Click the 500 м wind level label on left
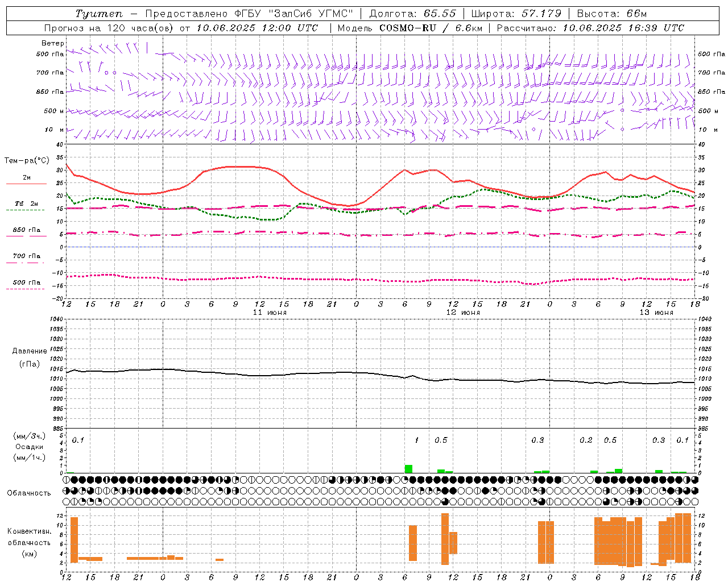 54,111
